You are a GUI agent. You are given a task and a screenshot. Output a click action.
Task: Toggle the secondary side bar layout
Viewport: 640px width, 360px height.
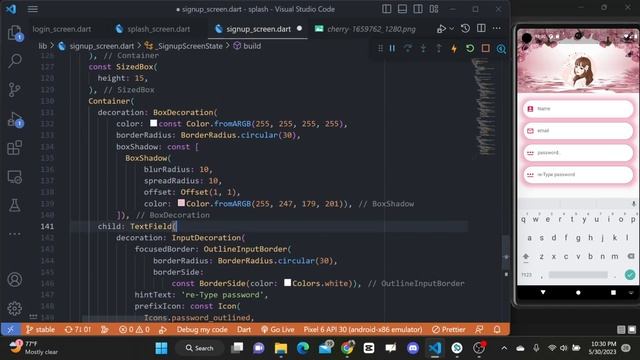418,9
